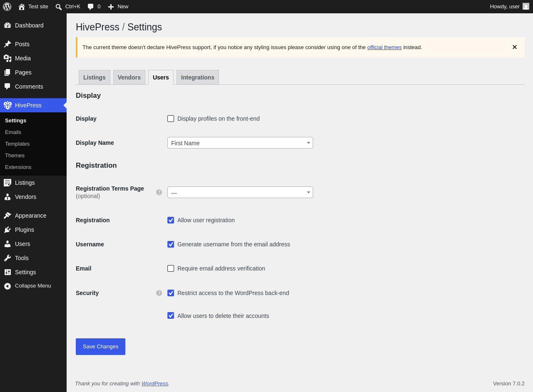Uncheck Restrict access to the WordPress back-end
This screenshot has width=533, height=392.
171,293
